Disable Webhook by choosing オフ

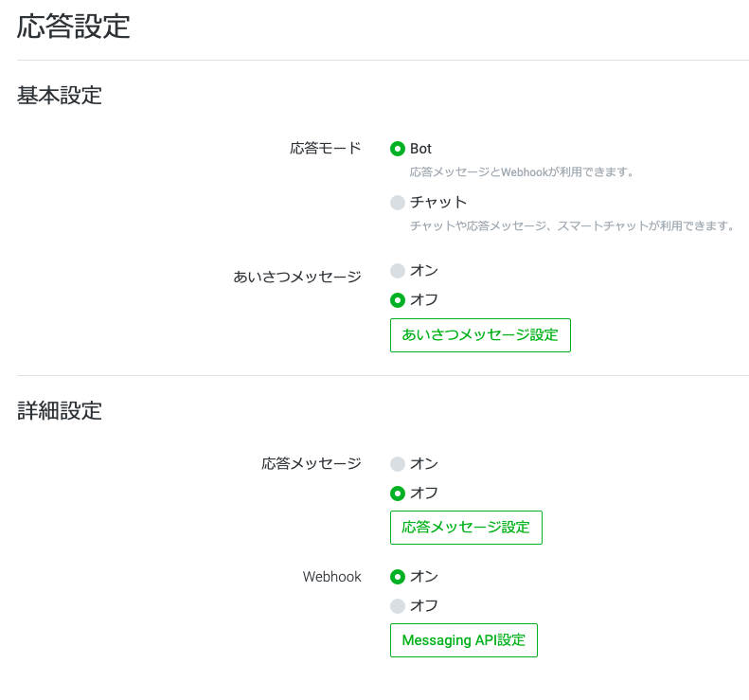[398, 606]
